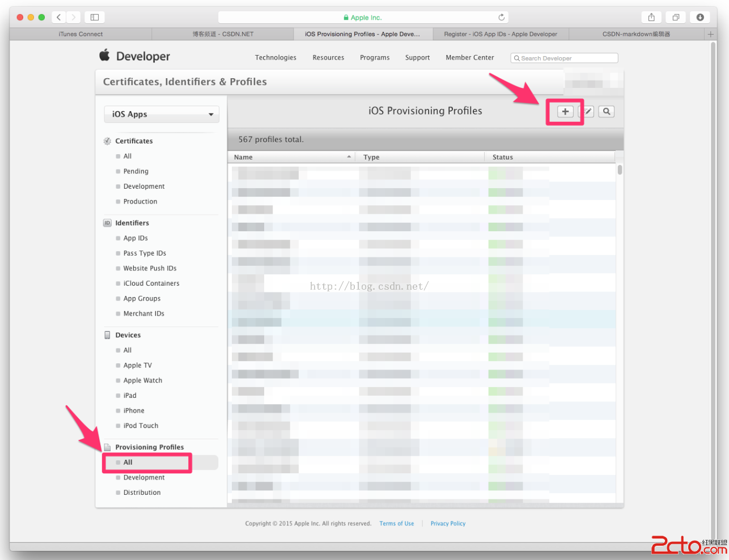Show Production certificates
This screenshot has width=729, height=560.
[141, 202]
